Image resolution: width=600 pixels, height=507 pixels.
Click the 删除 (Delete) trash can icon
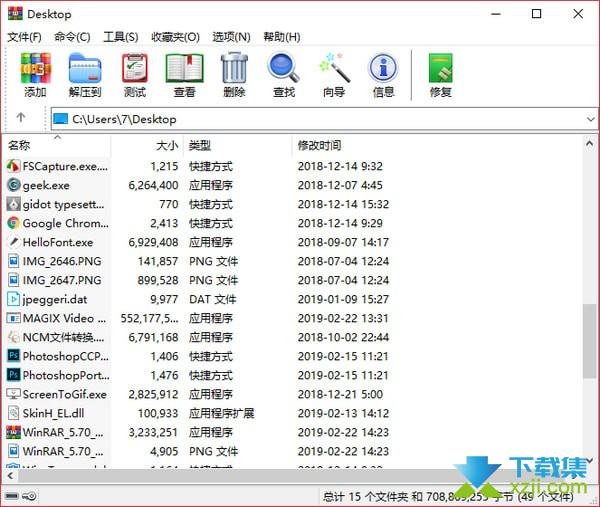(x=234, y=68)
